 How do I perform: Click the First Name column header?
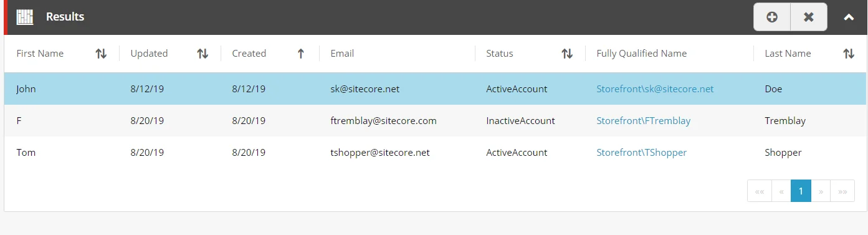(40, 54)
